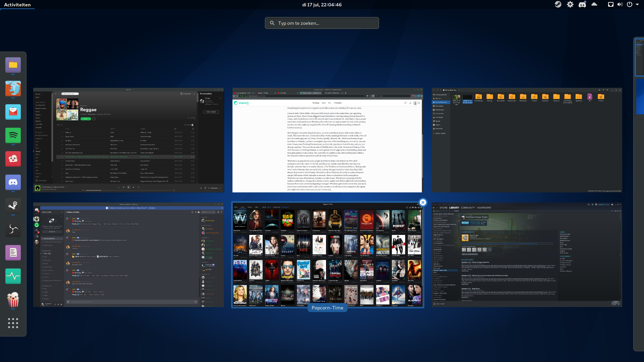Show all applications grid
Image resolution: width=644 pixels, height=362 pixels.
(13, 323)
